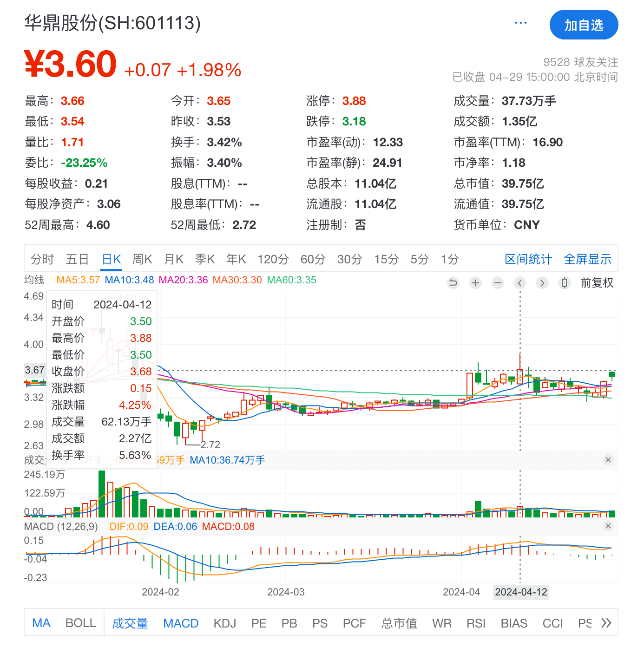Enable the 总市值 market cap indicator
The image size is (644, 654).
399,623
